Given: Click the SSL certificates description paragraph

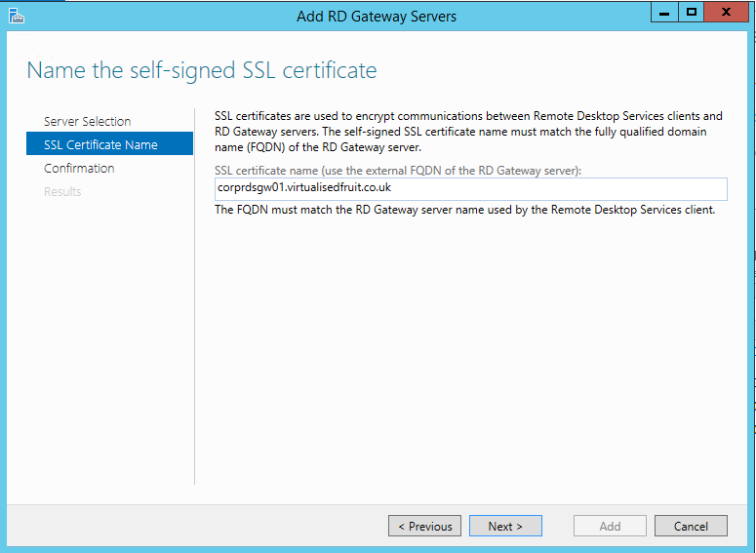Looking at the screenshot, I should pyautogui.click(x=468, y=132).
